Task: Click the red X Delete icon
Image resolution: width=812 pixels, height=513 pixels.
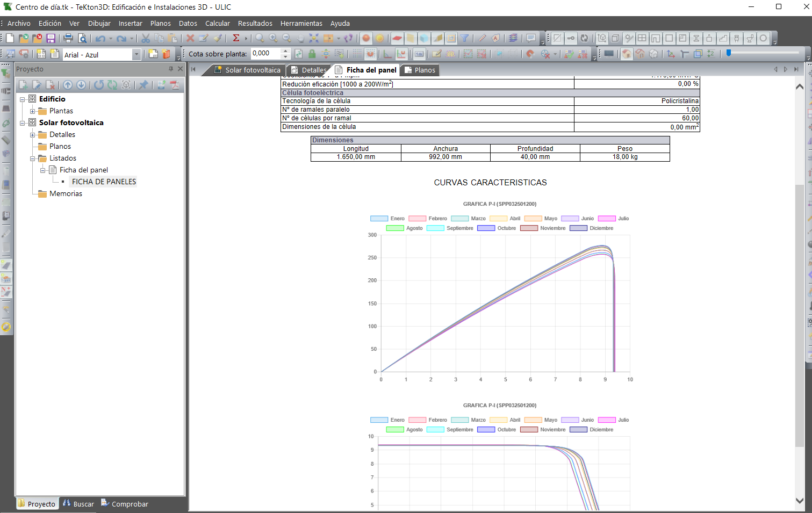Action: pyautogui.click(x=190, y=38)
